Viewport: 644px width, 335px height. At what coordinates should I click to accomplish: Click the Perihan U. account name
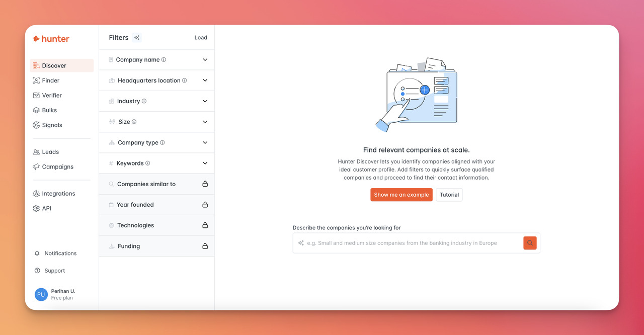click(x=63, y=291)
